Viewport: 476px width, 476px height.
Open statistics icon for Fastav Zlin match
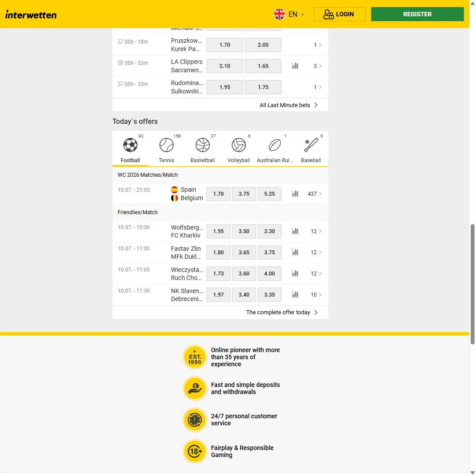point(295,252)
